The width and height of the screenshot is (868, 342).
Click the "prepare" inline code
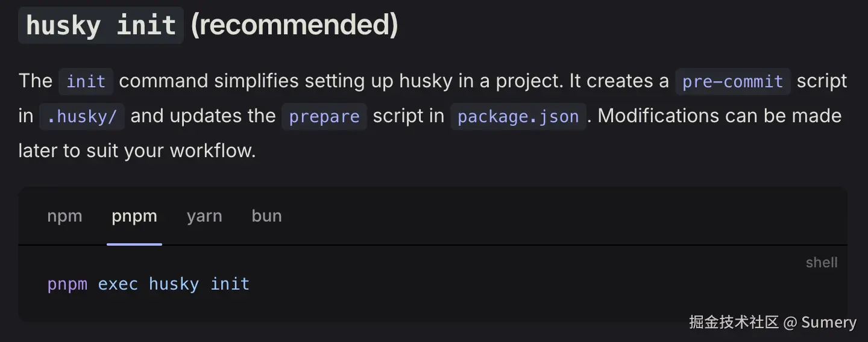pyautogui.click(x=324, y=117)
